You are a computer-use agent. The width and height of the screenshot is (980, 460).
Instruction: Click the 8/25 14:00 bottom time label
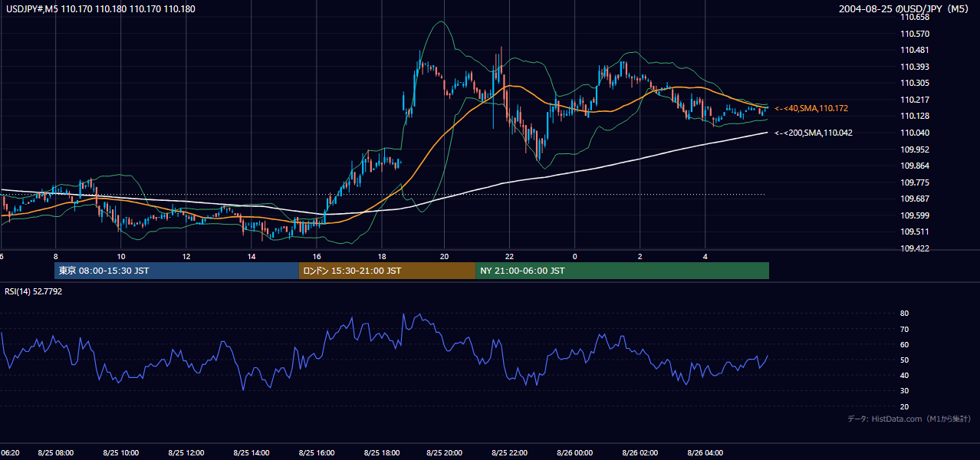click(x=251, y=453)
